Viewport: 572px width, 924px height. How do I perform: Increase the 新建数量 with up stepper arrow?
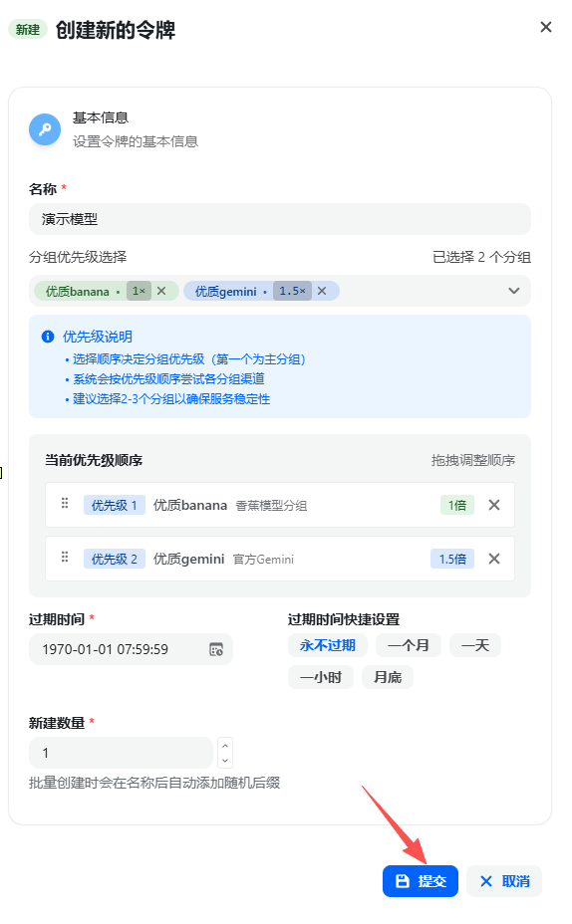click(224, 746)
